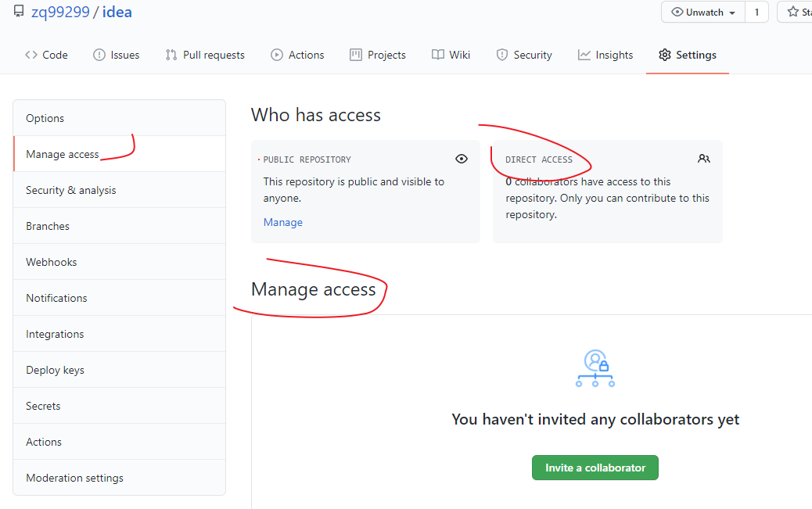This screenshot has width=812, height=509.
Task: Click the eye icon in Public Repository card
Action: point(462,159)
